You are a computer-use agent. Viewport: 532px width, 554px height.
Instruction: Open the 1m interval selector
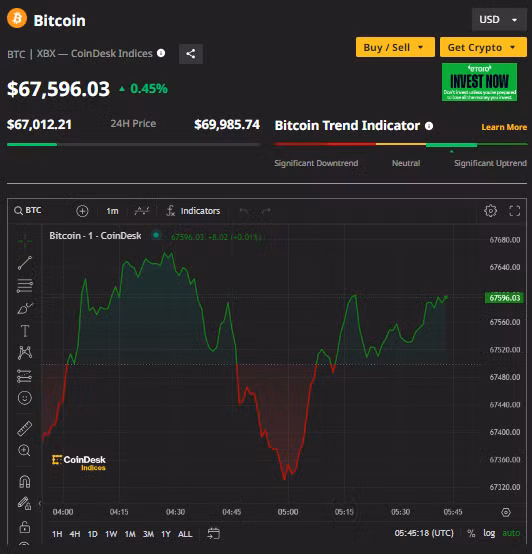point(112,211)
